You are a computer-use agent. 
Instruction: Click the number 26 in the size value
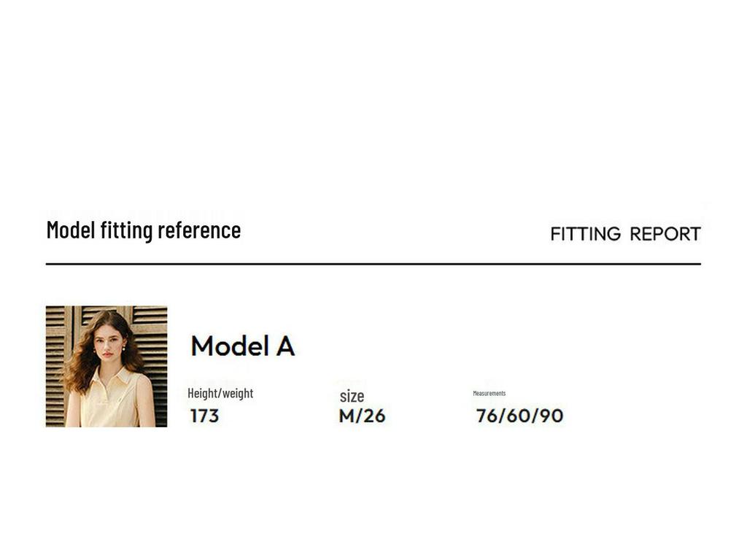coord(375,416)
